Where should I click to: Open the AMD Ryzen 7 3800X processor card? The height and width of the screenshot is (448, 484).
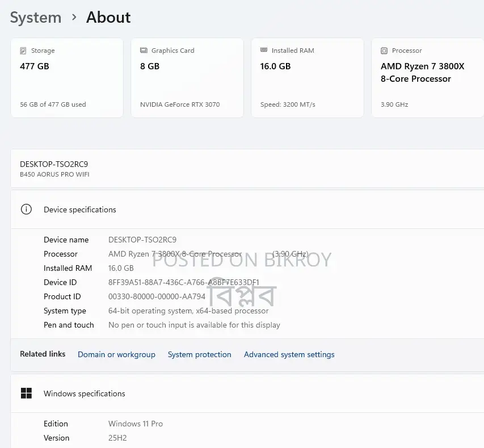point(428,78)
